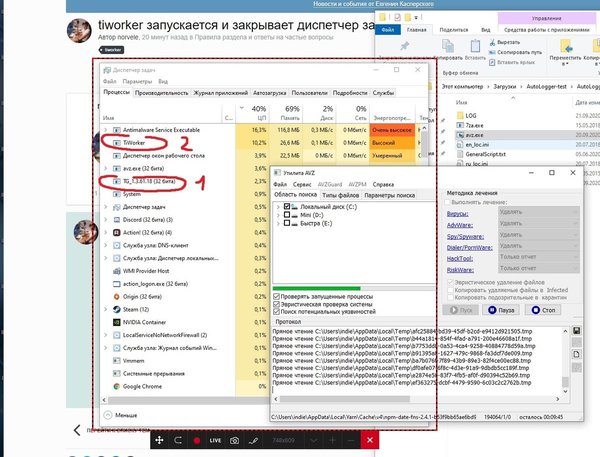600x457 pixels.
Task: Click the Google Chrome process icon
Action: click(x=117, y=386)
